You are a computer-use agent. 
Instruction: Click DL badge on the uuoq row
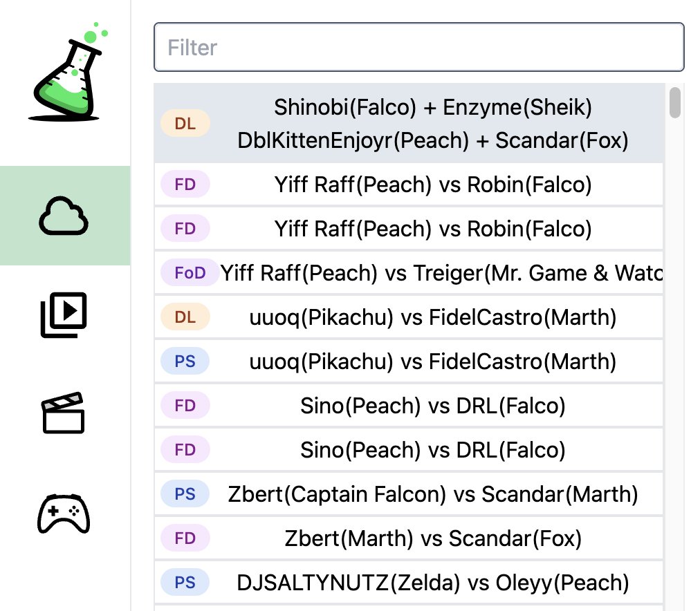point(185,317)
